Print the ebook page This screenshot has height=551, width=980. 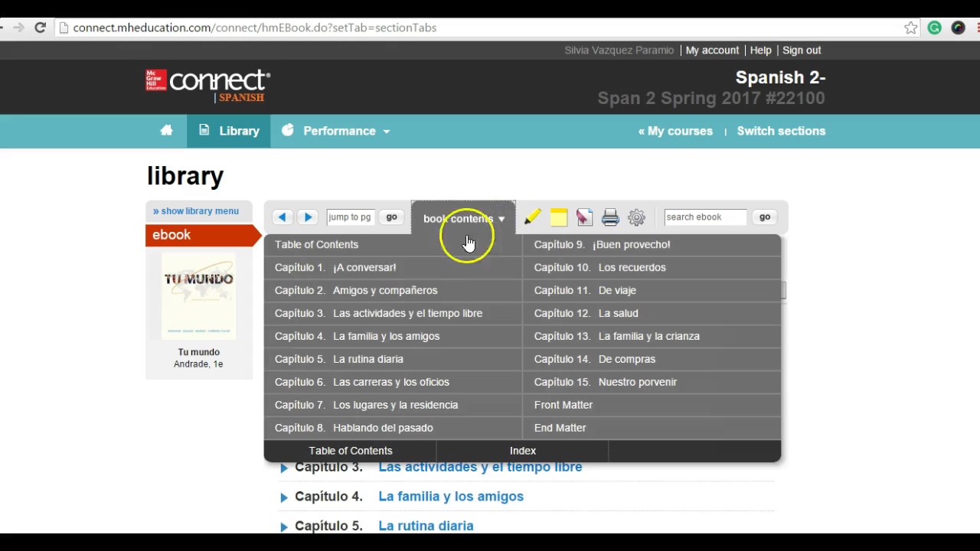(610, 217)
